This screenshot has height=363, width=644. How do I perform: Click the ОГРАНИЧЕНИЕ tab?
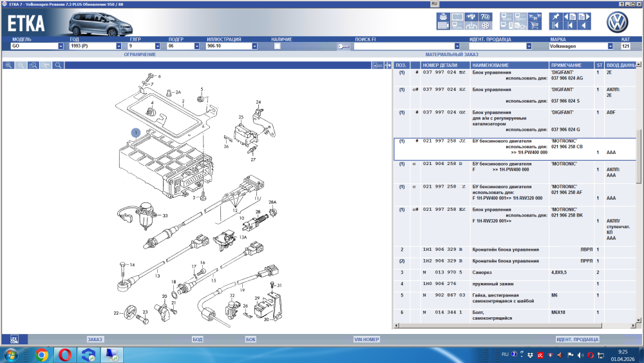pyautogui.click(x=140, y=54)
